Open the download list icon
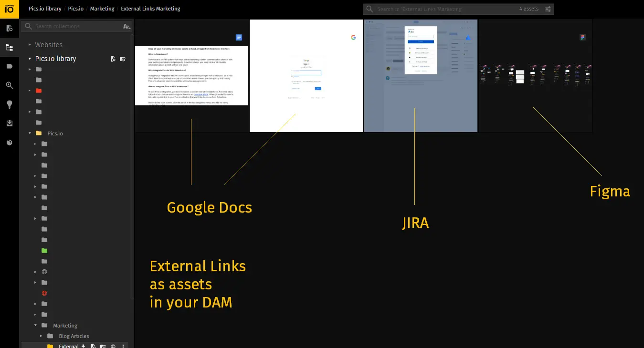Image resolution: width=644 pixels, height=348 pixels. 9,123
